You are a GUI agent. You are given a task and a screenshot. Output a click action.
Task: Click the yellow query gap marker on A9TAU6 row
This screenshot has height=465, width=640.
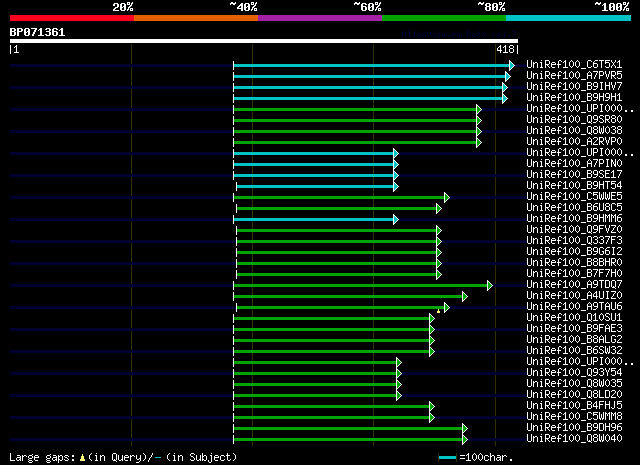point(438,311)
